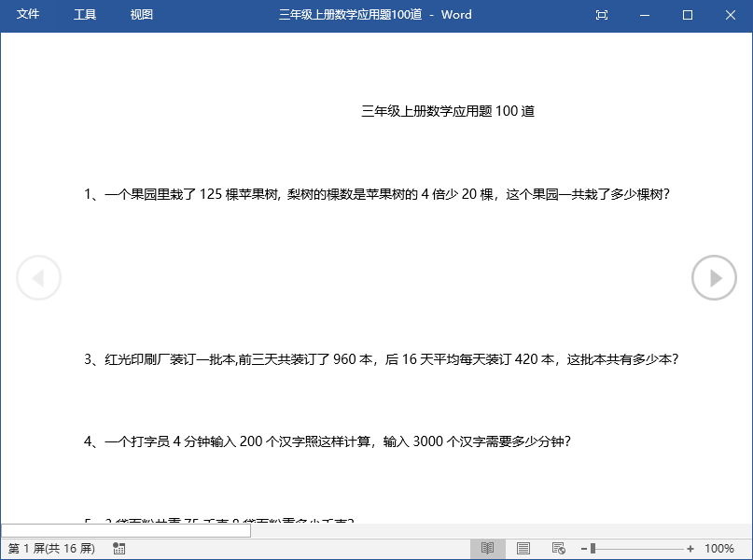Viewport: 753px width, 560px height.
Task: Click the 100% zoom level label
Action: click(722, 549)
